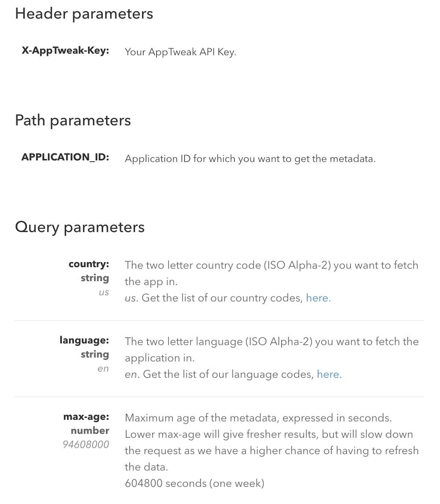Click the X-AppTweak-Key parameter name
The image size is (440, 504).
(65, 51)
